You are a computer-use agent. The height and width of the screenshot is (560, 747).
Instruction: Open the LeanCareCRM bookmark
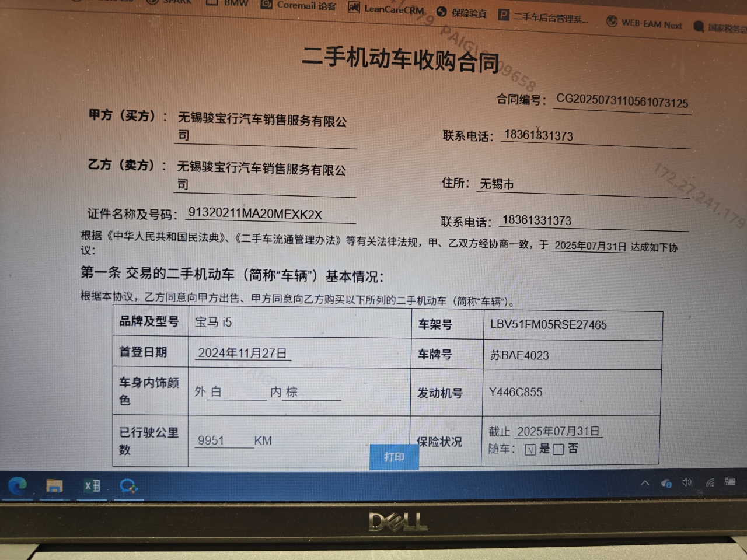pyautogui.click(x=386, y=9)
